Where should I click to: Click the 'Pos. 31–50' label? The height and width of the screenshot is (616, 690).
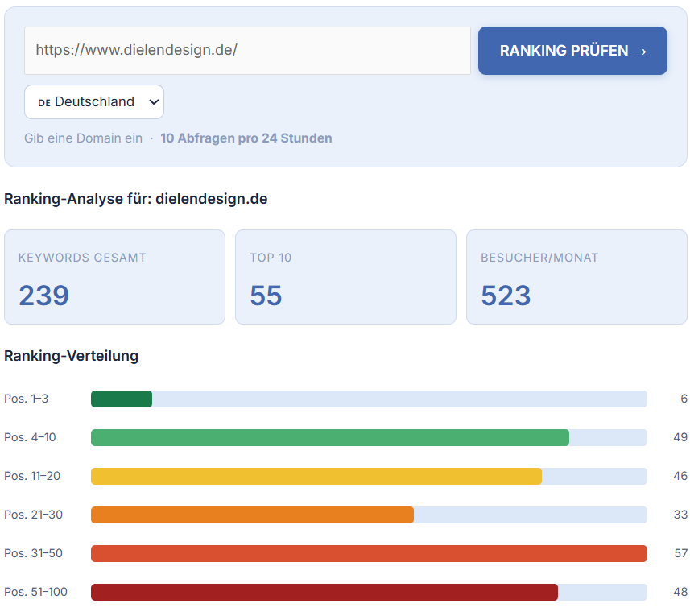tap(34, 553)
